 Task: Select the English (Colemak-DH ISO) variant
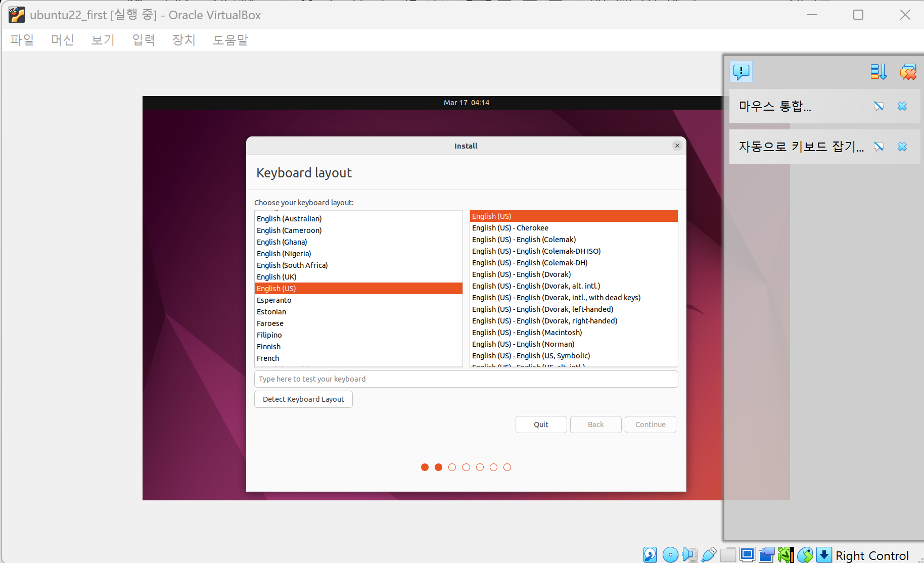point(574,251)
